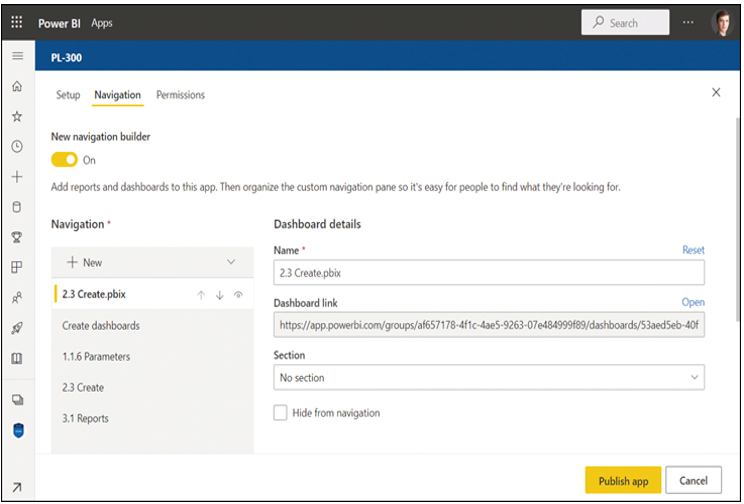The height and width of the screenshot is (504, 744).
Task: Open the Section dropdown
Action: (489, 377)
